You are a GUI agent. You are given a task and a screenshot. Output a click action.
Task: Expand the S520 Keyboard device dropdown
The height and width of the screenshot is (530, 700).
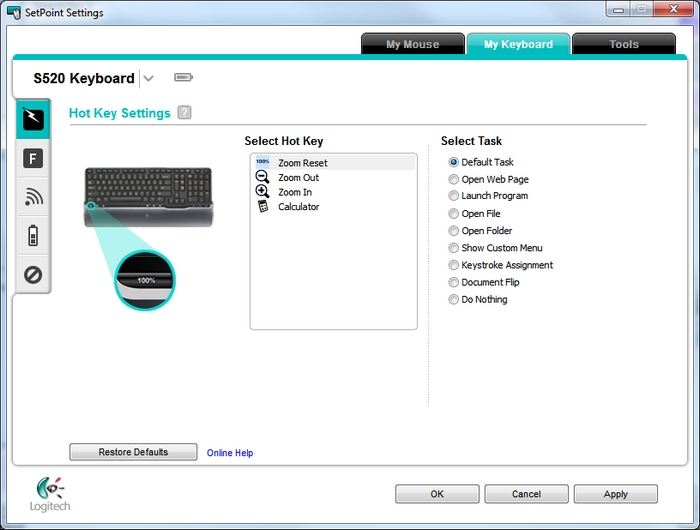(x=149, y=79)
